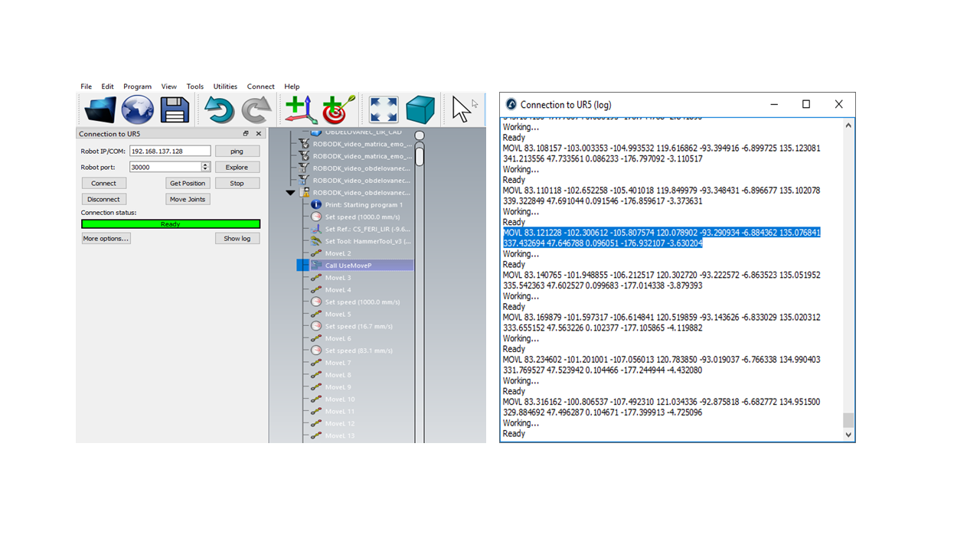This screenshot has width=980, height=551.
Task: Open the View menu
Action: 169,86
